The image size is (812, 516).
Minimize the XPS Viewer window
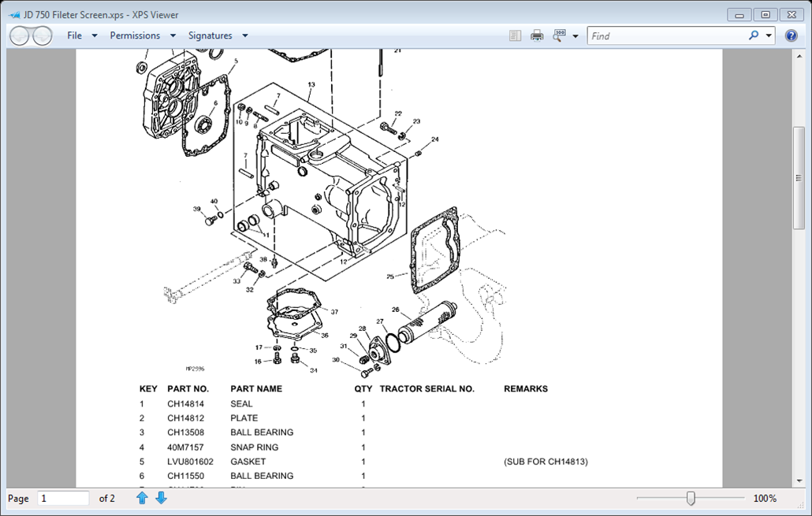coord(739,15)
